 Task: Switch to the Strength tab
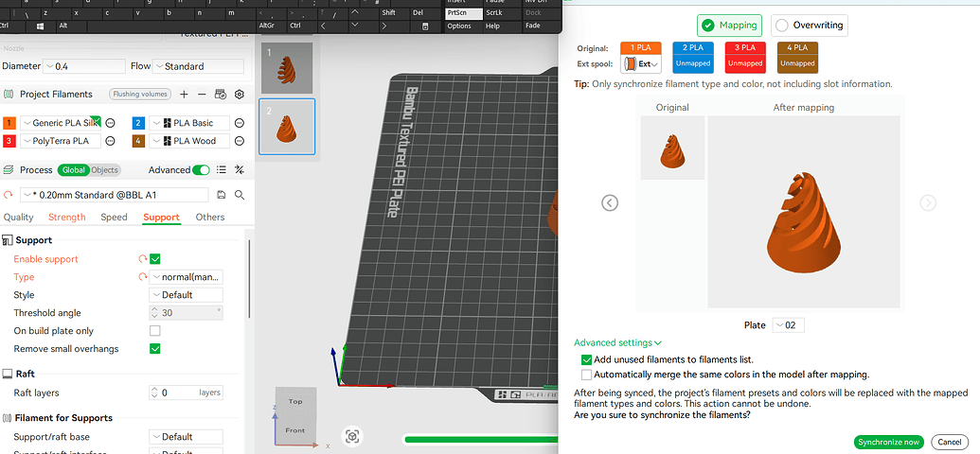[67, 217]
